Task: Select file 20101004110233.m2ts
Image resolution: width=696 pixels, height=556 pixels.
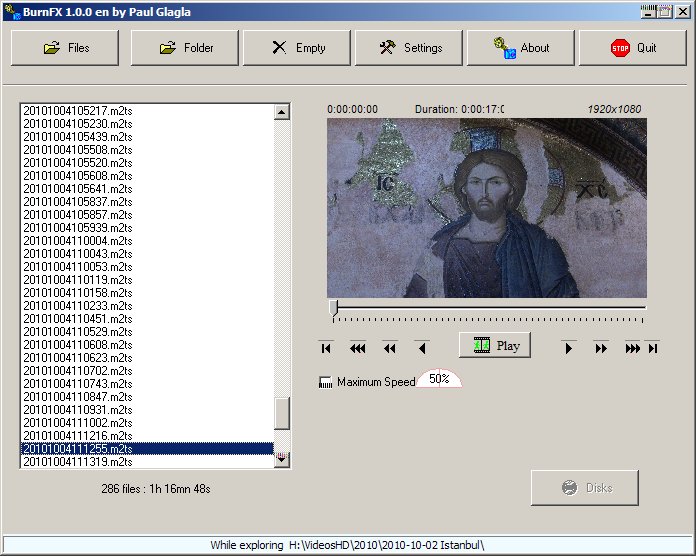Action: [x=147, y=306]
